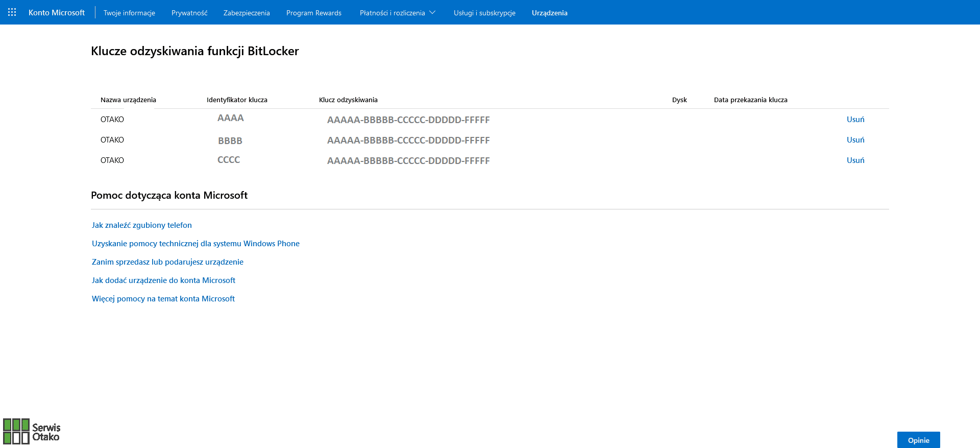Screen dimensions: 980x448
Task: Open Program Rewards in the navigation
Action: (x=313, y=13)
